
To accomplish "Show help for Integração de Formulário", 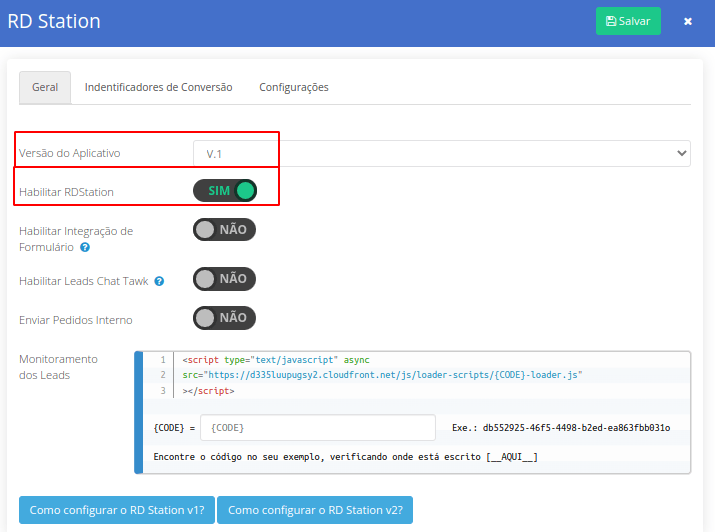I will coord(85,247).
